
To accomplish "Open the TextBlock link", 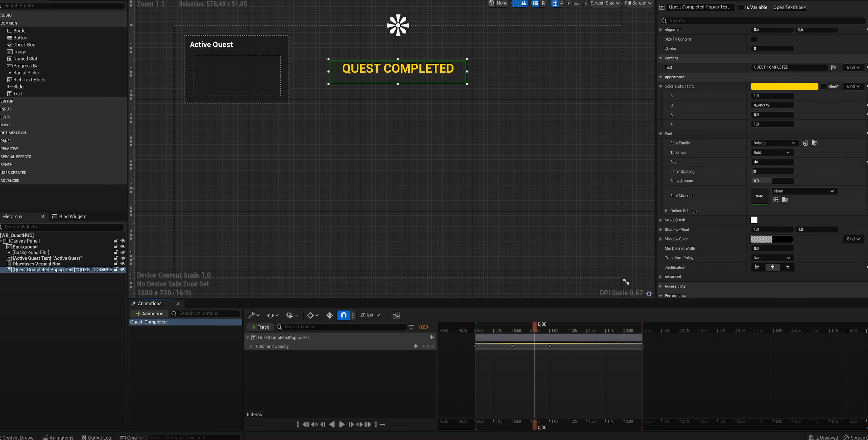I will click(x=789, y=7).
